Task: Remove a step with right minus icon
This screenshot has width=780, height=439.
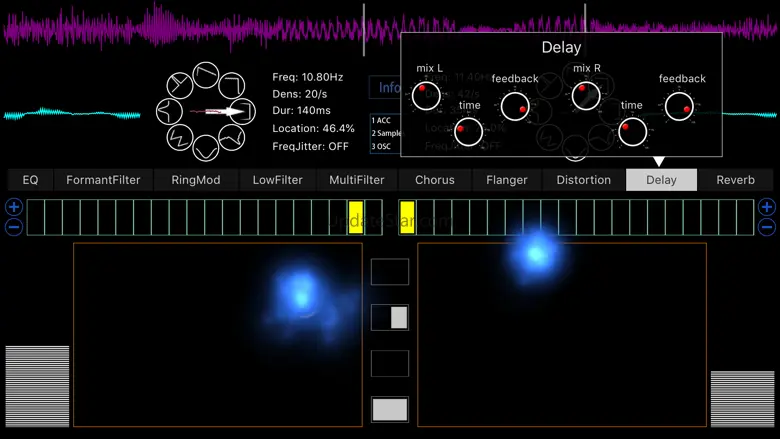Action: click(x=767, y=227)
